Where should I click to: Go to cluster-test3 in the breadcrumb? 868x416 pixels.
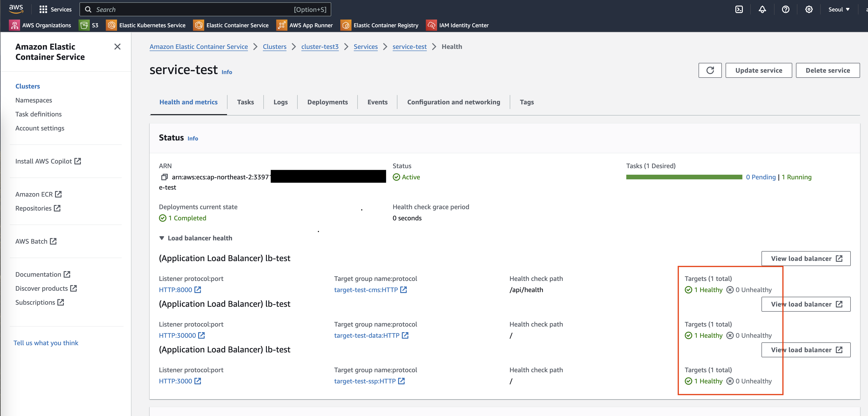(319, 47)
